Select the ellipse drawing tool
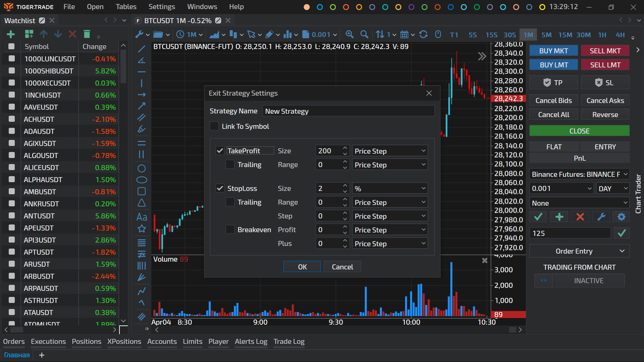The width and height of the screenshot is (644, 362). 142,180
